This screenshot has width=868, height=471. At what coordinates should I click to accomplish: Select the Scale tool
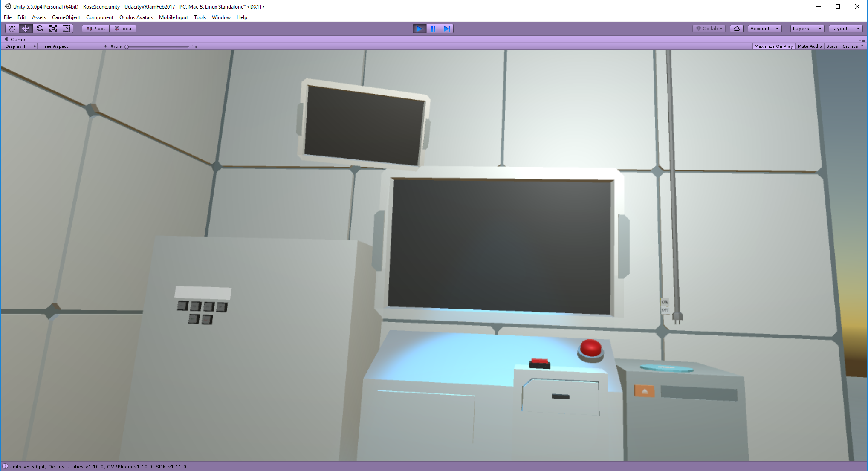click(x=53, y=29)
